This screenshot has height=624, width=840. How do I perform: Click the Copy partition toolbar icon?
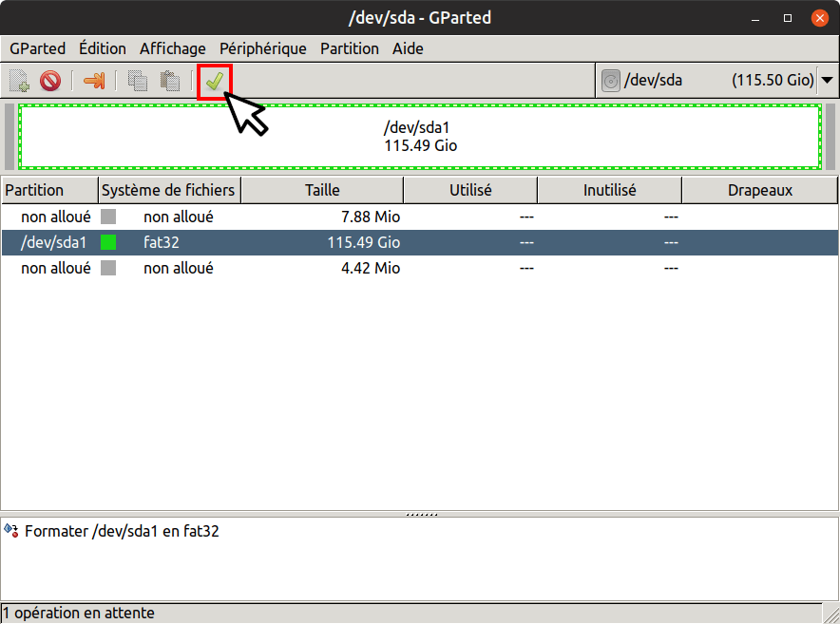point(138,81)
